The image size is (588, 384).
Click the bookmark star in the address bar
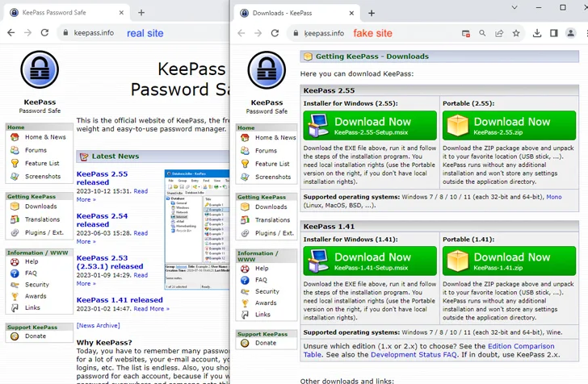516,33
